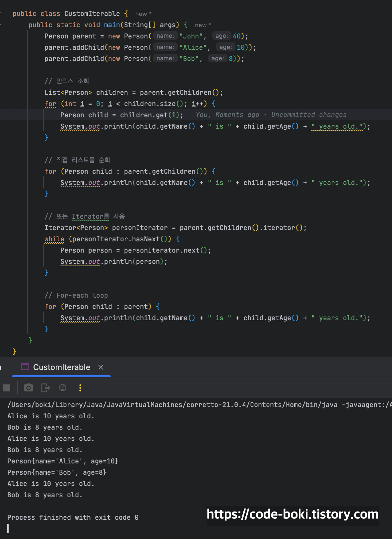Select the CustomIterable run tab

[61, 367]
